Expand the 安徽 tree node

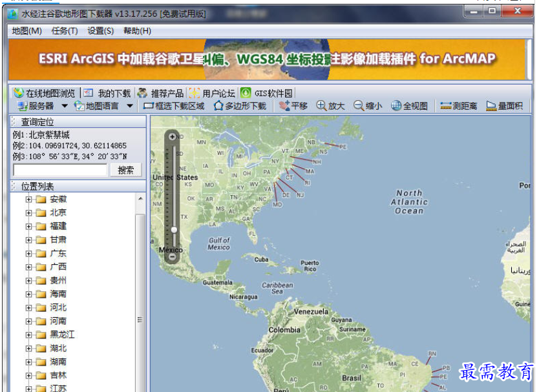click(28, 200)
